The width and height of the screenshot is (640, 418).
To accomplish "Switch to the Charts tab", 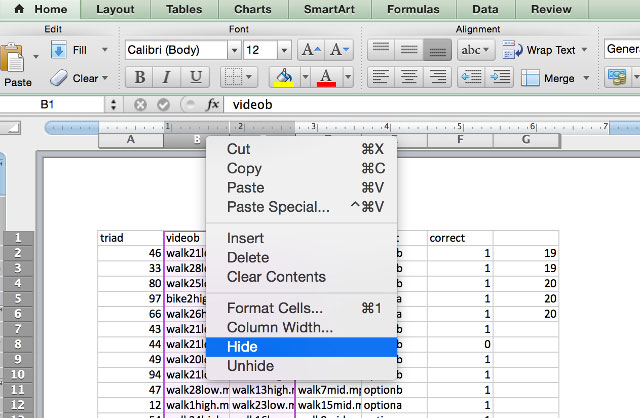I will (x=253, y=9).
